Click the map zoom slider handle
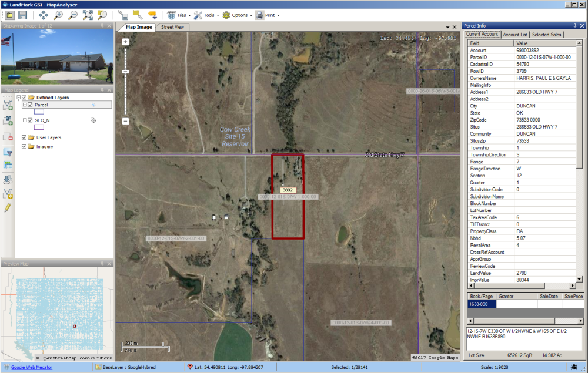The height and width of the screenshot is (373, 588). click(x=126, y=72)
